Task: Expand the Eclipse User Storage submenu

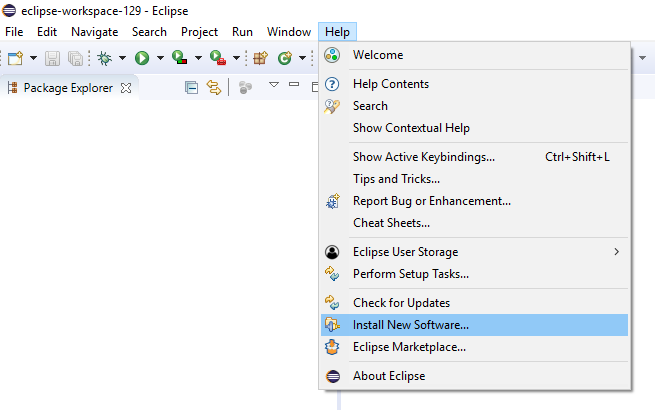Action: coord(616,252)
